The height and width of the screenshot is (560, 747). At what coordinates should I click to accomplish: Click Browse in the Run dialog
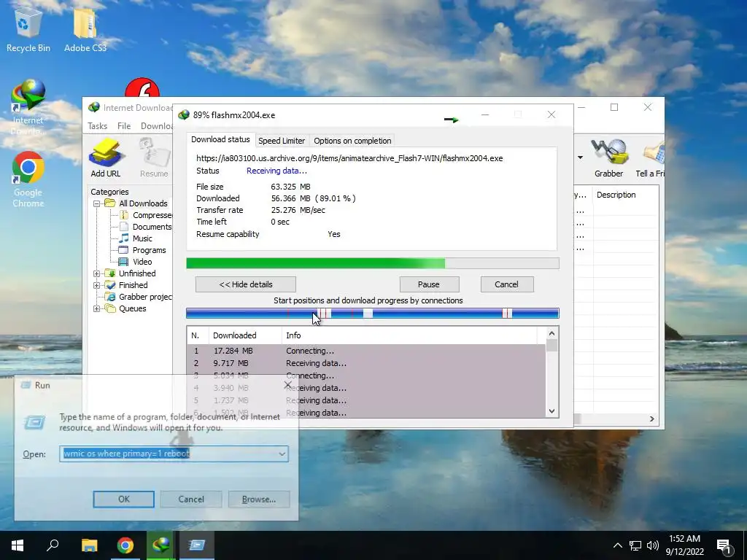click(259, 499)
